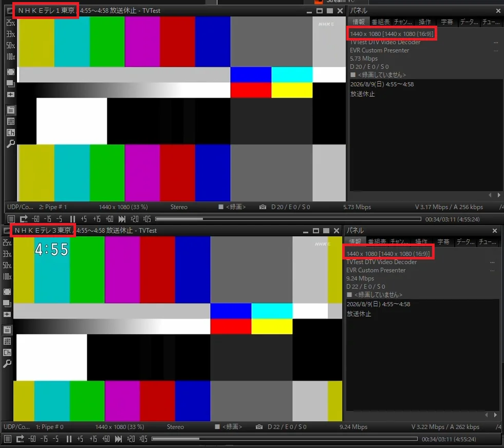Toggle the panel icon in Eテレ3 sidebar
This screenshot has width=504, height=448.
click(x=7, y=330)
